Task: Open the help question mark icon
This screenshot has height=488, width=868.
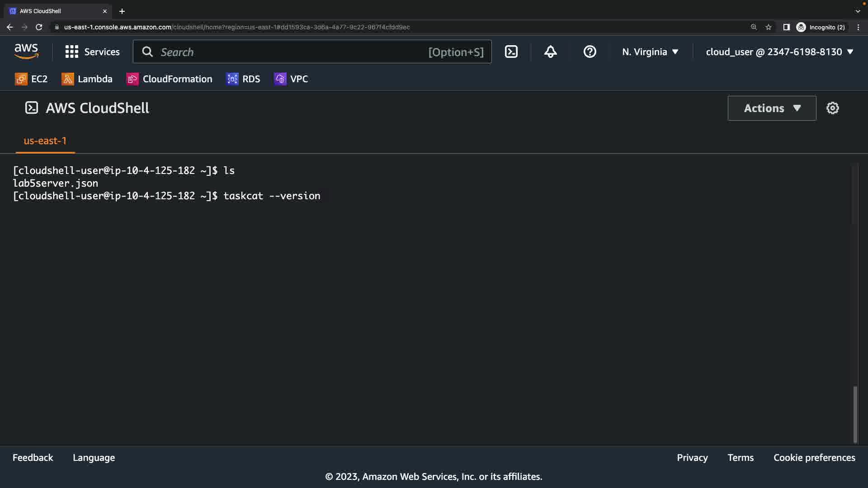Action: tap(590, 52)
